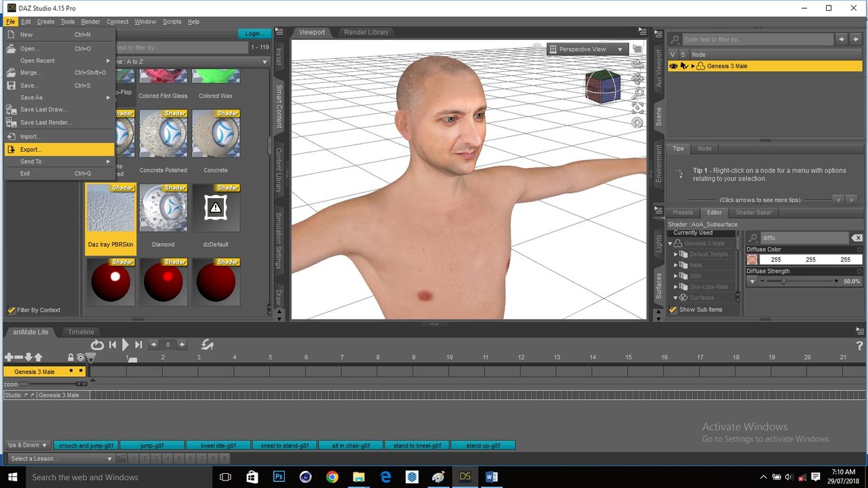Jump to first frame in aniMate
The width and height of the screenshot is (868, 488).
click(x=113, y=345)
